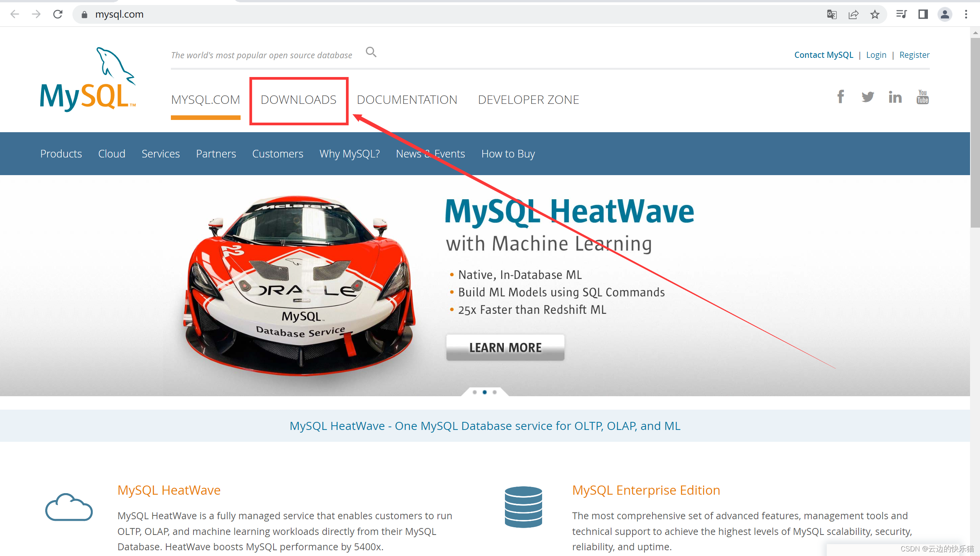Screen dimensions: 980x556
Task: Open Chrome three-dot menu
Action: coord(966,14)
